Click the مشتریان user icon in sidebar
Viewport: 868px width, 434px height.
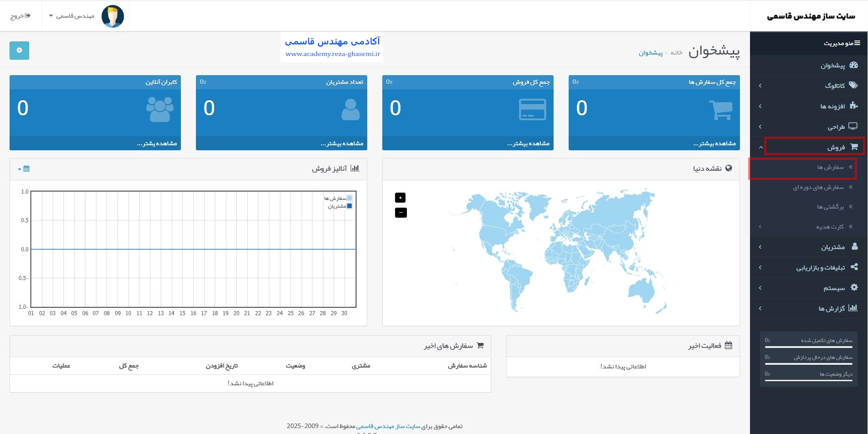pyautogui.click(x=854, y=246)
